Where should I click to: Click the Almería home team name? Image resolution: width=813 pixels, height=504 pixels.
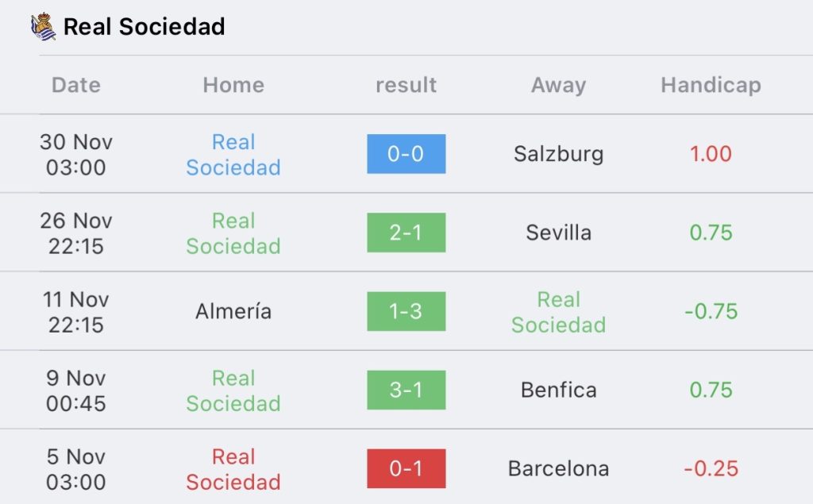click(x=233, y=311)
